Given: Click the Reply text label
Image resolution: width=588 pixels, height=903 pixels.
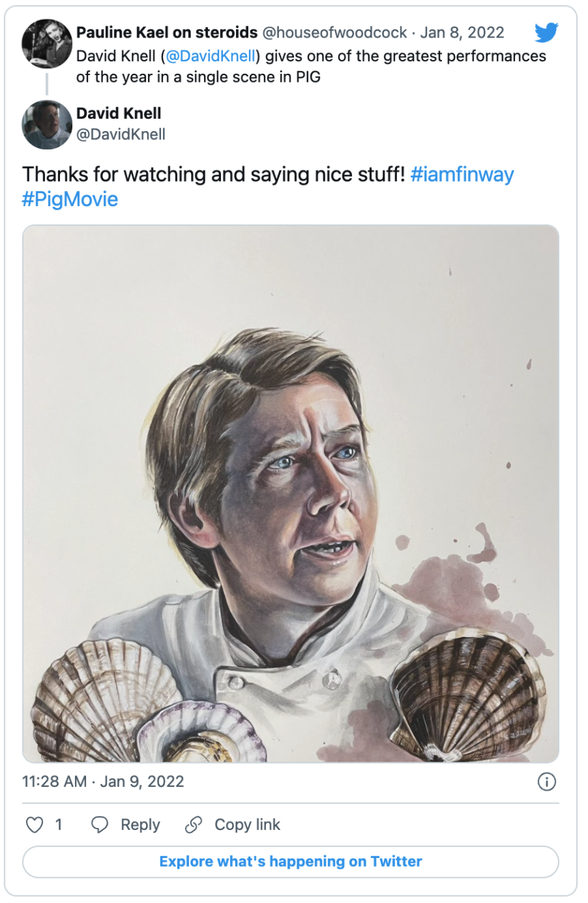Looking at the screenshot, I should point(141,825).
